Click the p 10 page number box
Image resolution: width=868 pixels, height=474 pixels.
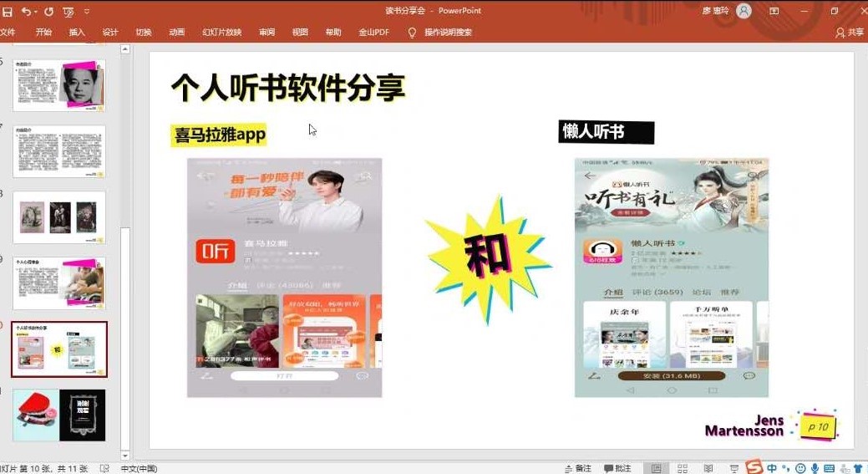818,427
